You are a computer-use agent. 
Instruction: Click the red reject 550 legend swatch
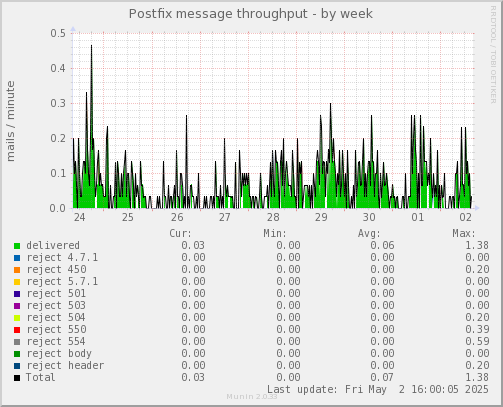(17, 330)
